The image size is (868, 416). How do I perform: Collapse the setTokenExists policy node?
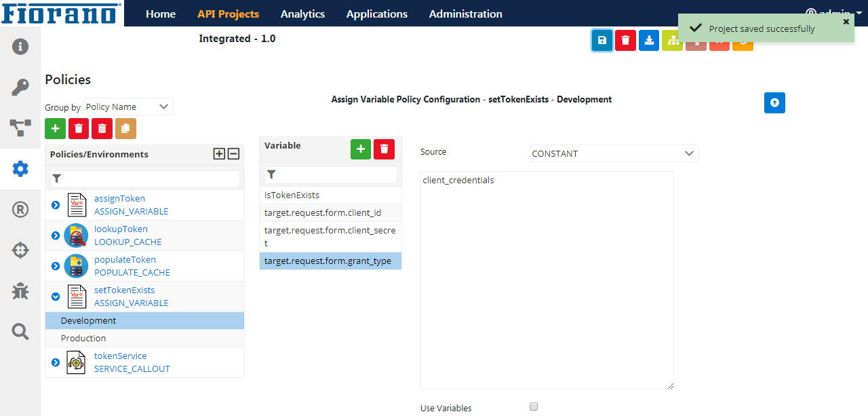56,297
